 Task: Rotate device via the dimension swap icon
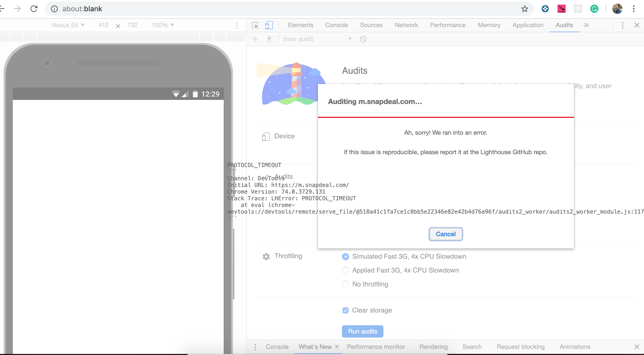pyautogui.click(x=118, y=26)
